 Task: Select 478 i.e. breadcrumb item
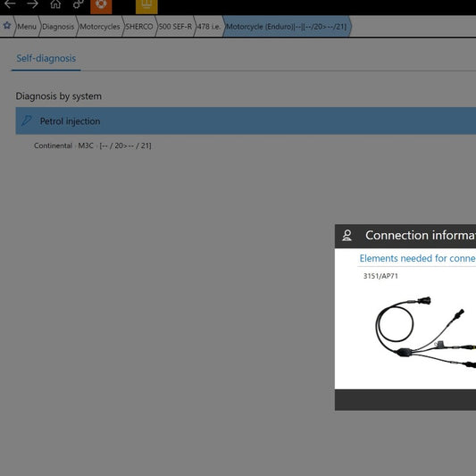pyautogui.click(x=209, y=27)
